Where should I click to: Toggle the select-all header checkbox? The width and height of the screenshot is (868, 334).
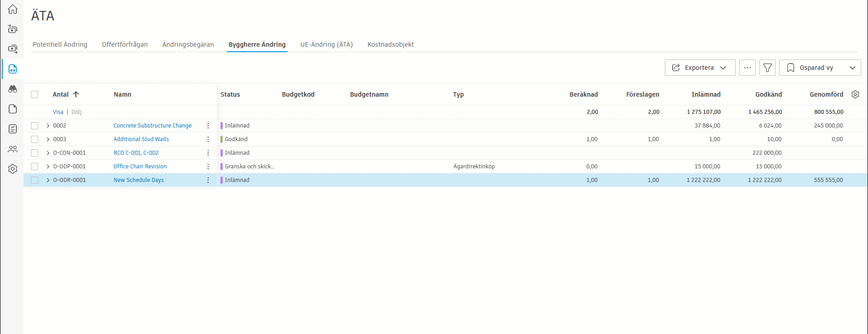(x=35, y=94)
